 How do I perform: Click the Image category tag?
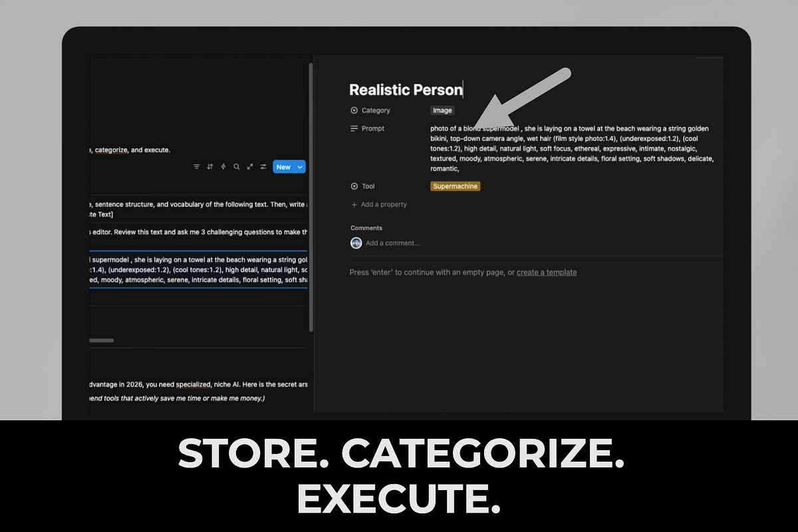[442, 110]
